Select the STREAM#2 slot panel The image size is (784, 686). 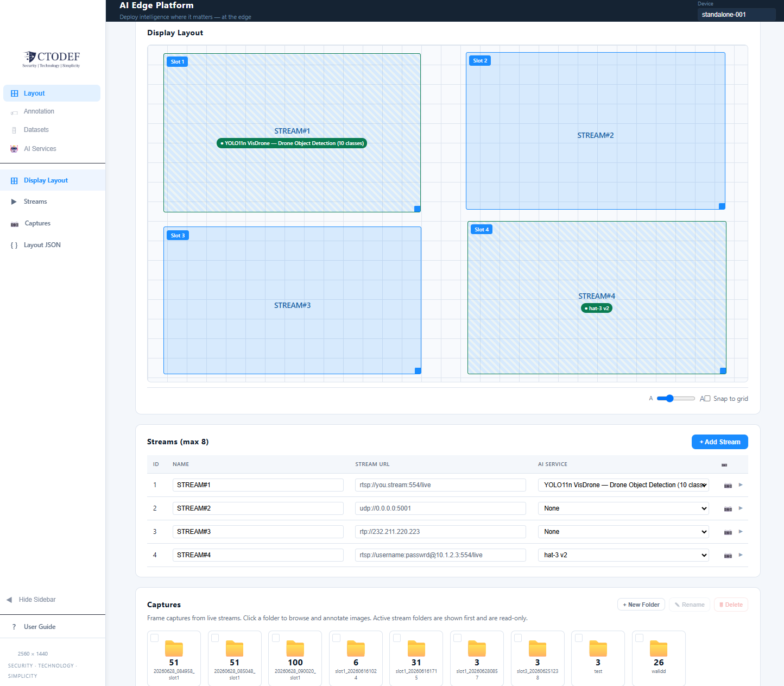pos(596,131)
